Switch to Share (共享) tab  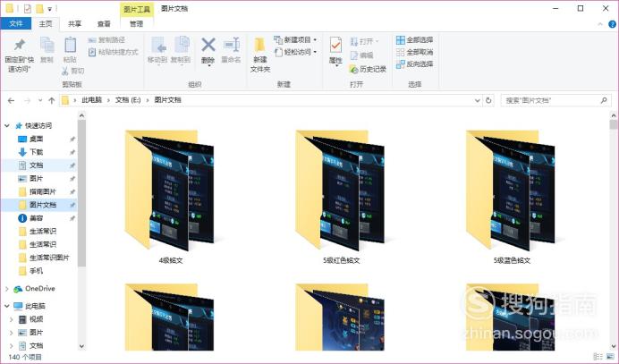click(74, 23)
